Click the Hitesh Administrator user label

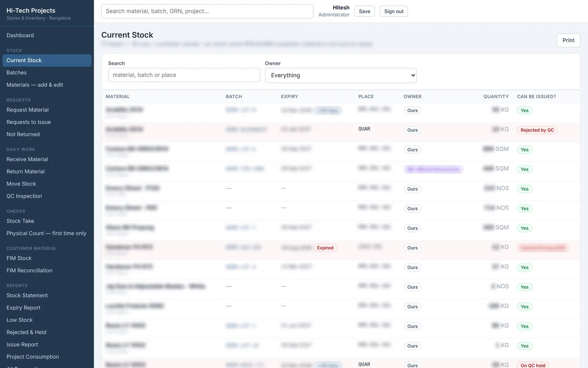334,11
